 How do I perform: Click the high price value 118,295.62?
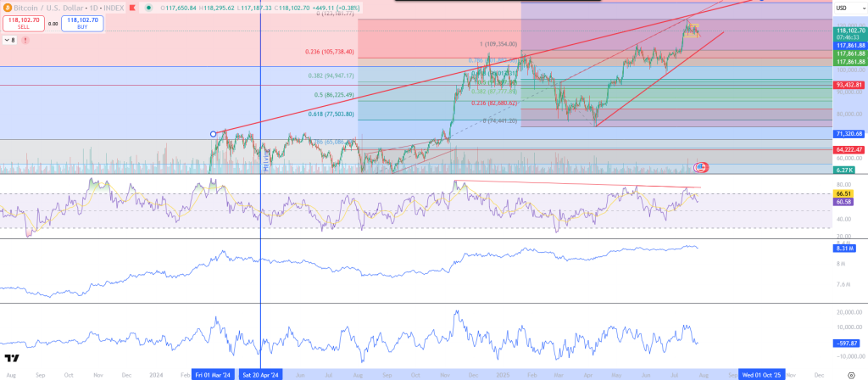pyautogui.click(x=219, y=8)
